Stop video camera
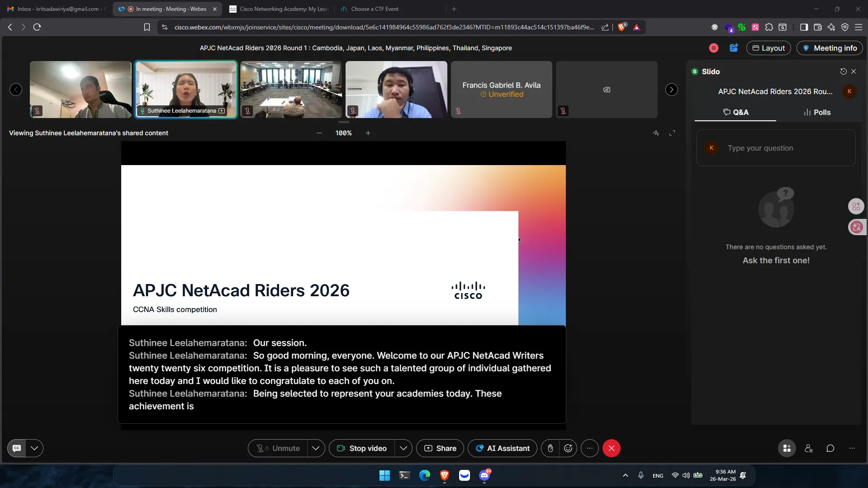The height and width of the screenshot is (488, 868). (362, 448)
